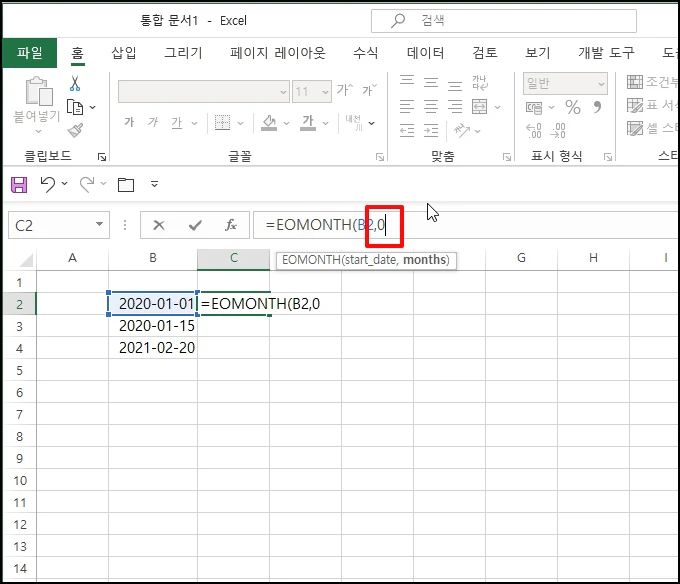This screenshot has width=680, height=584.
Task: Open clipboard group dialog launcher
Action: click(102, 157)
